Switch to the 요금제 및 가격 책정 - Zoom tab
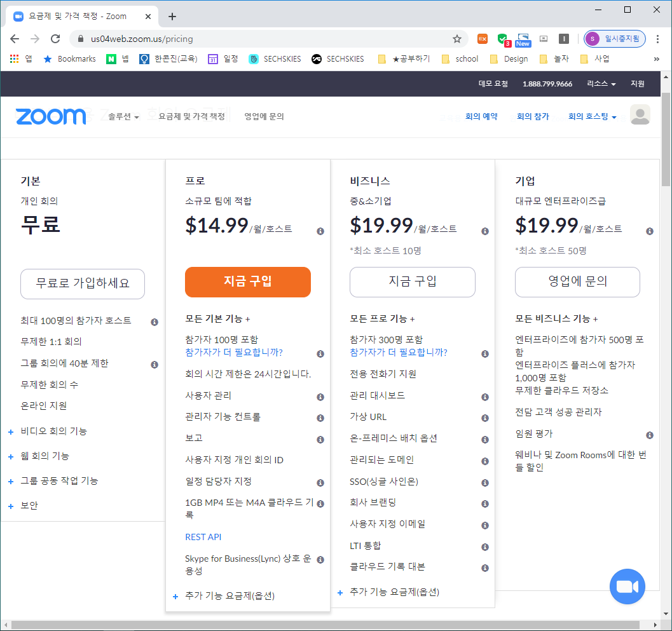The height and width of the screenshot is (631, 672). coord(81,17)
